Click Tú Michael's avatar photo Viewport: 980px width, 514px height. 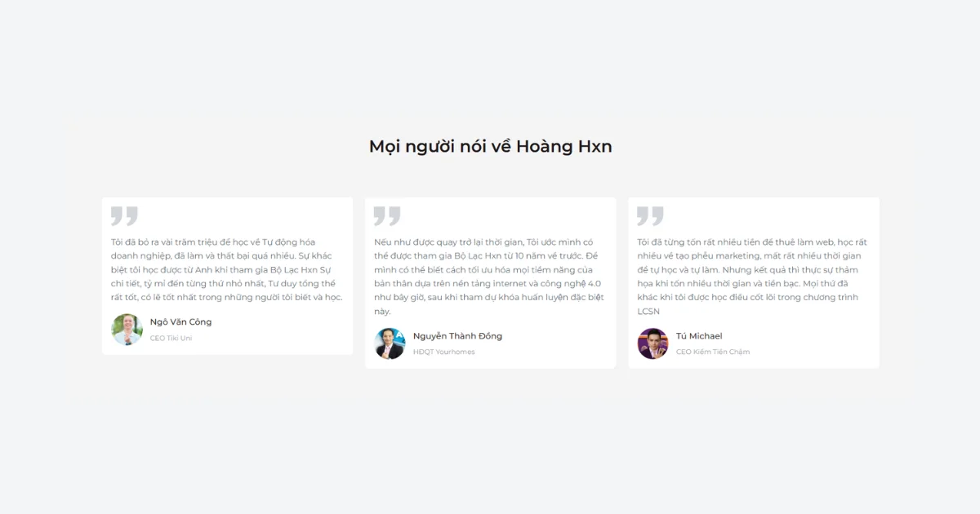pyautogui.click(x=653, y=343)
